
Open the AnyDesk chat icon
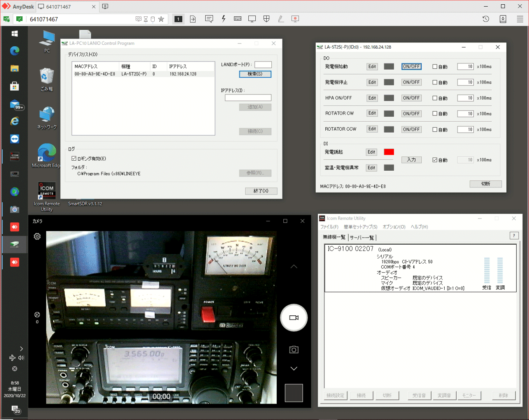209,19
